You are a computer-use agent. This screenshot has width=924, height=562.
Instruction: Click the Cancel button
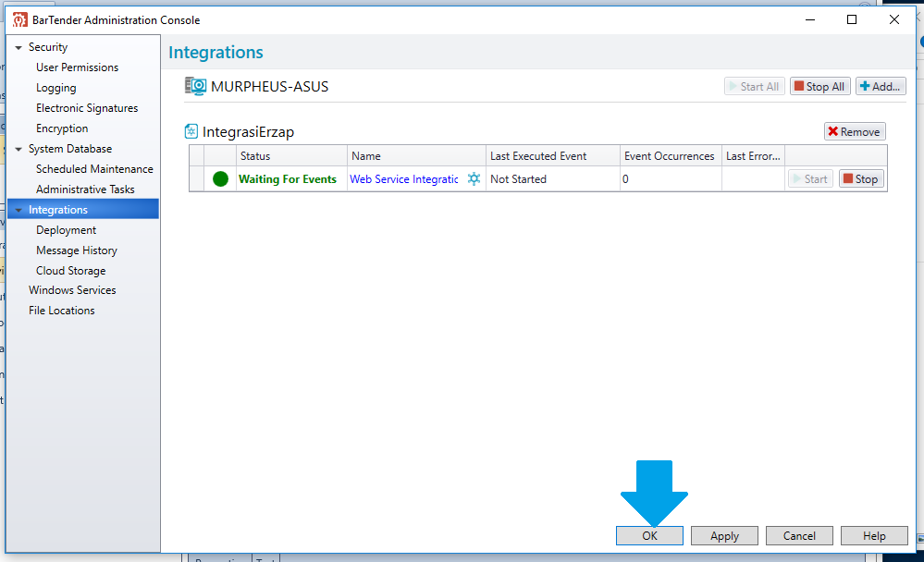tap(799, 535)
